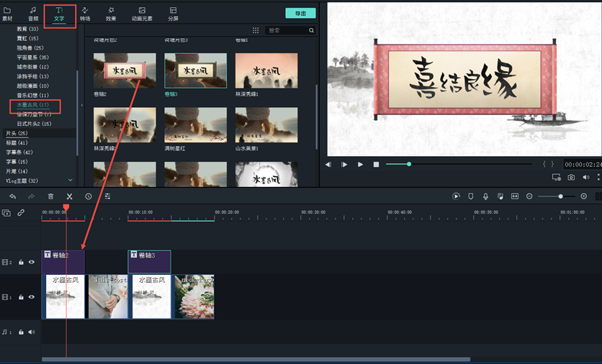
Task: Open the 标题 (41) category
Action: click(x=17, y=142)
